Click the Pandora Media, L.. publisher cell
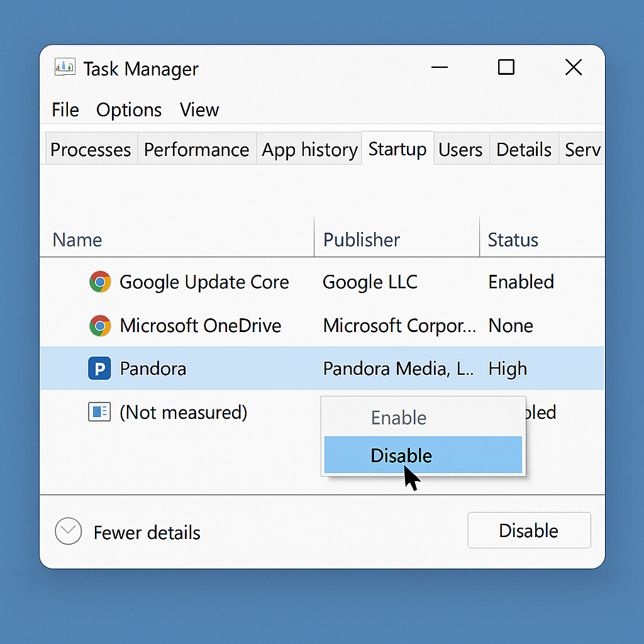The image size is (644, 644). click(x=398, y=369)
